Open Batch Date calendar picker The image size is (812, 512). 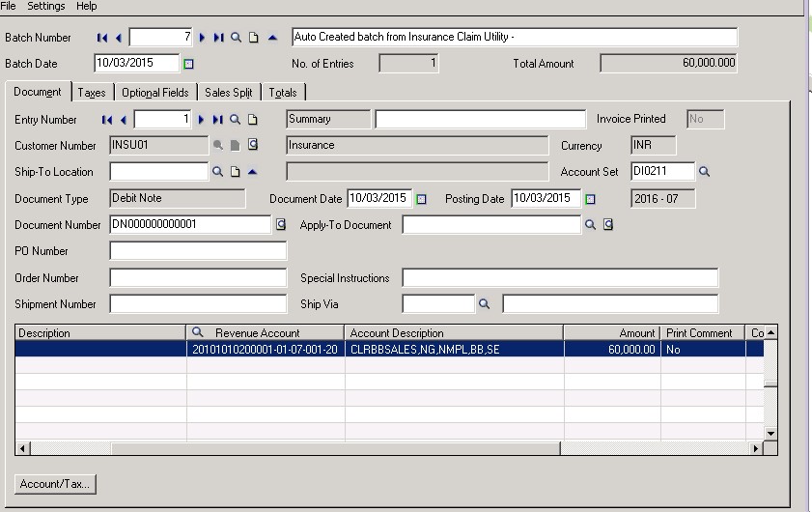(189, 64)
